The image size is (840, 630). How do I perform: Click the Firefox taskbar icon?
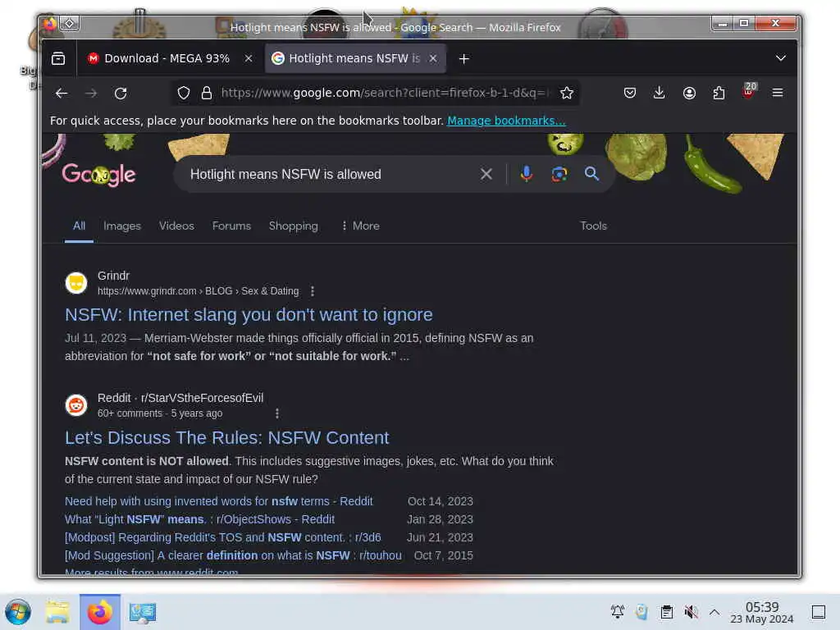click(x=99, y=612)
